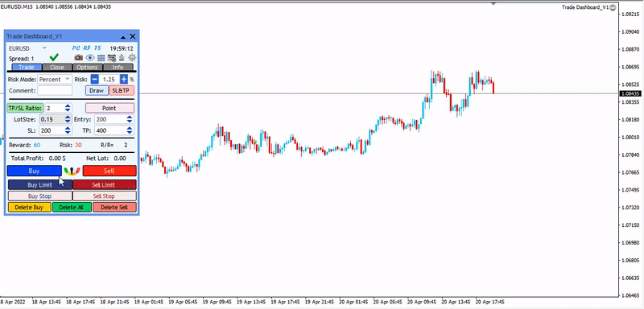
Task: Expand the EURUSD symbol dropdown
Action: click(x=45, y=48)
